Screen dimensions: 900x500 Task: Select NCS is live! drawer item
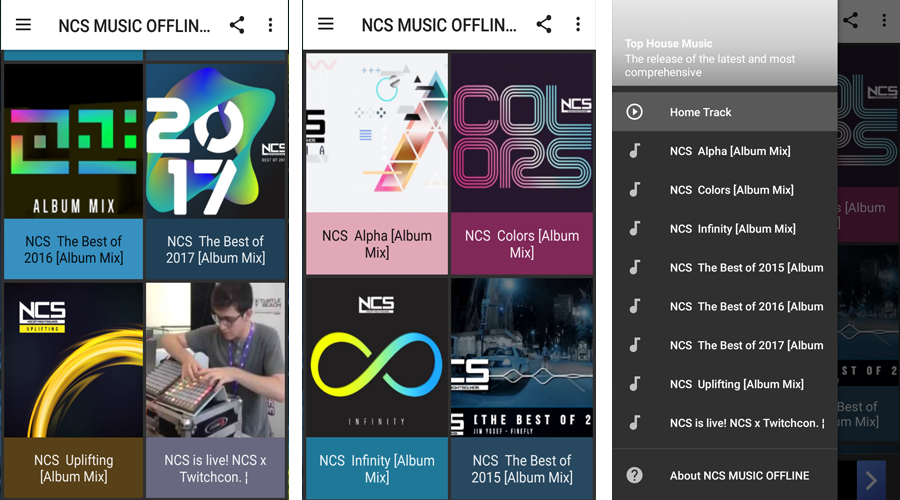point(725,423)
